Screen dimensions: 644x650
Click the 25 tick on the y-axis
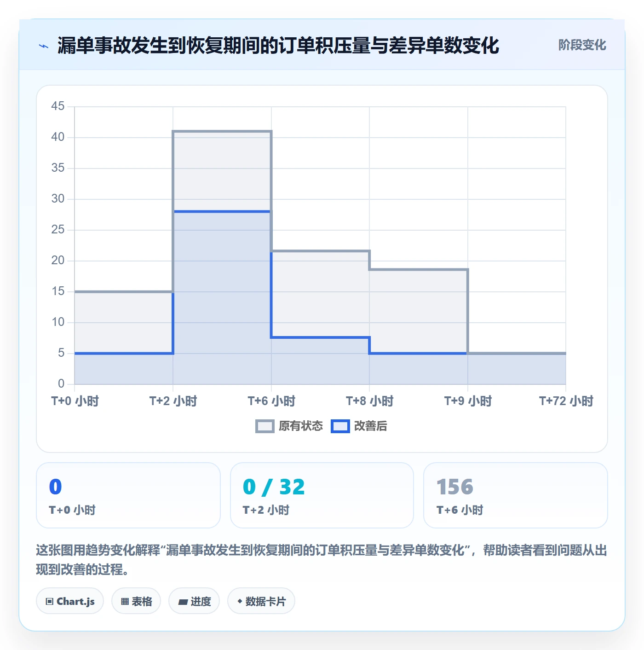(x=58, y=230)
